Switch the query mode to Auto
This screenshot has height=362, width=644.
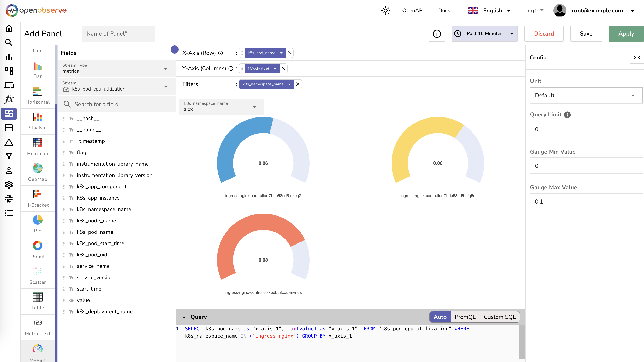tap(440, 317)
